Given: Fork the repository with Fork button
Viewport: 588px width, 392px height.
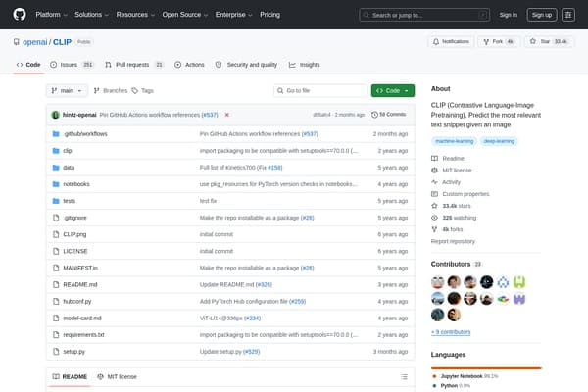Looking at the screenshot, I should (499, 41).
